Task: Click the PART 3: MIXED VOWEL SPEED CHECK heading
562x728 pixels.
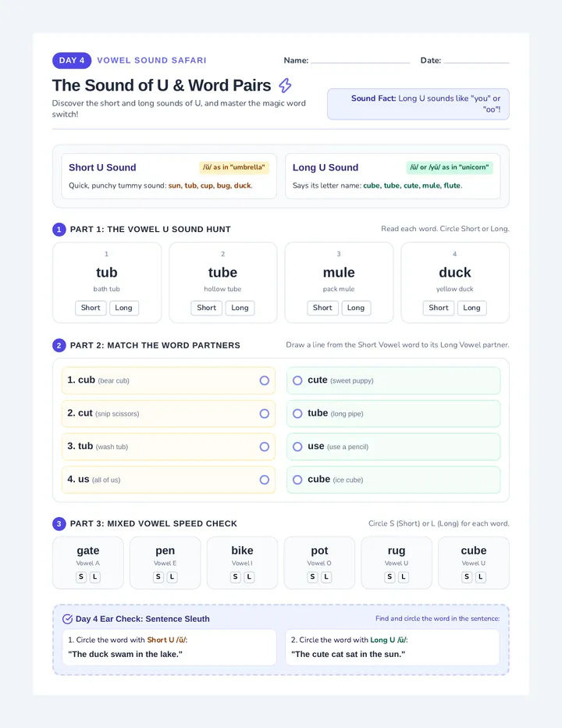Action: pos(154,523)
